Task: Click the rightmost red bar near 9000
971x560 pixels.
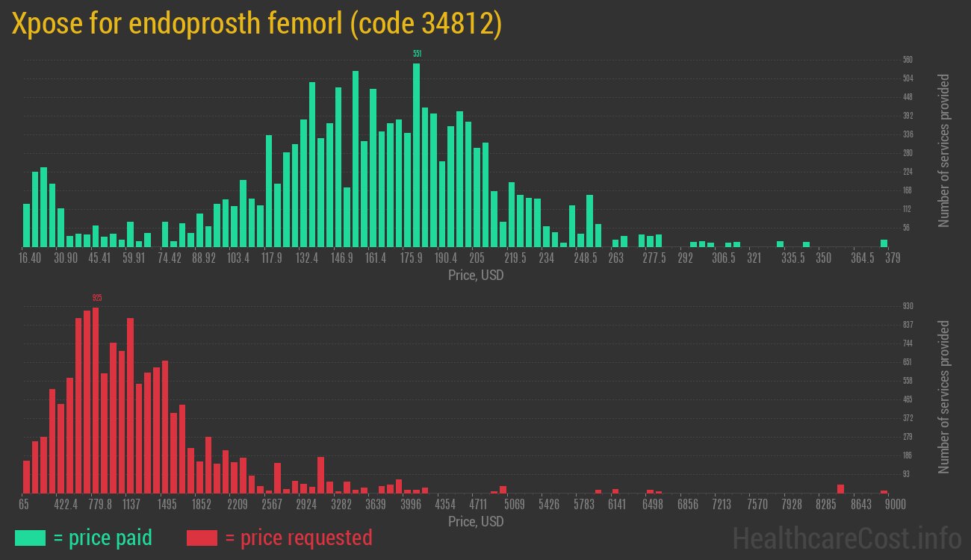Action: tap(884, 491)
